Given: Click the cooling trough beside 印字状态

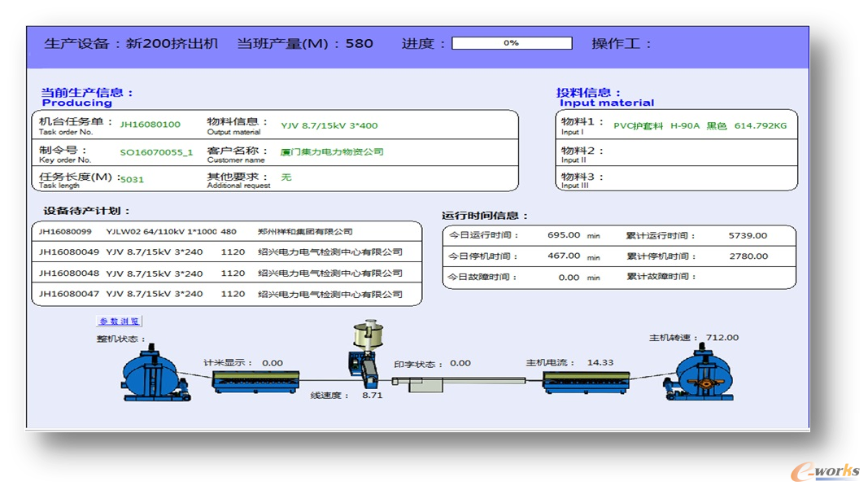Looking at the screenshot, I should coord(458,383).
